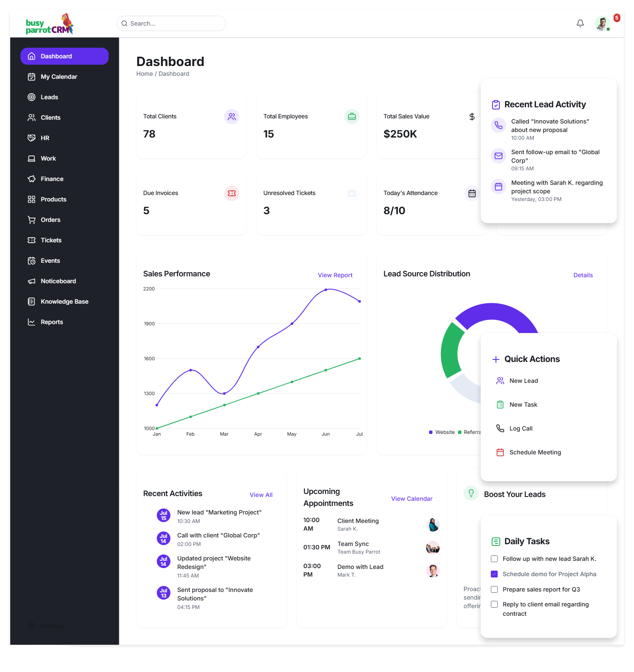Open Leads in the sidebar
Screen dimensions: 634x672
[49, 97]
